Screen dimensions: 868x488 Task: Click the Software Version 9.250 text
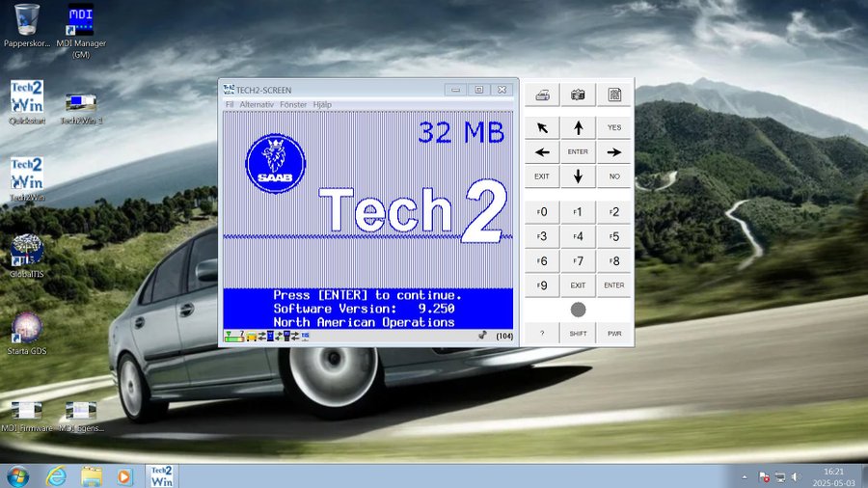[x=364, y=309]
